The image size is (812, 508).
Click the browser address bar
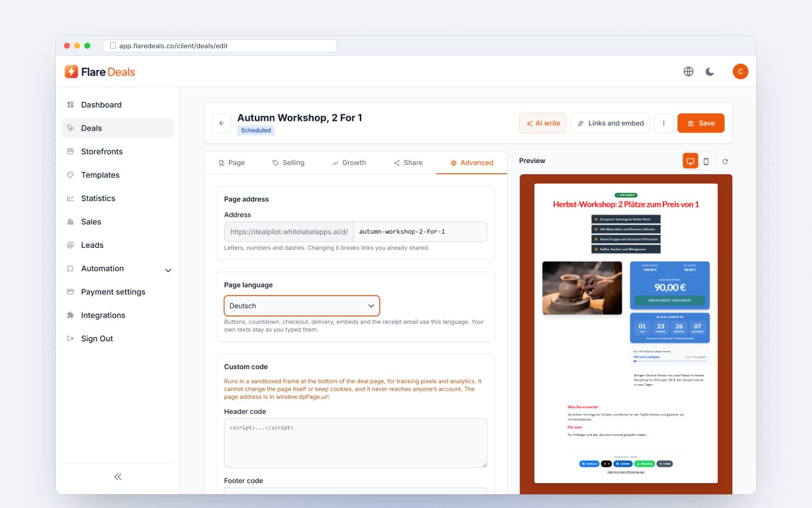[220, 46]
